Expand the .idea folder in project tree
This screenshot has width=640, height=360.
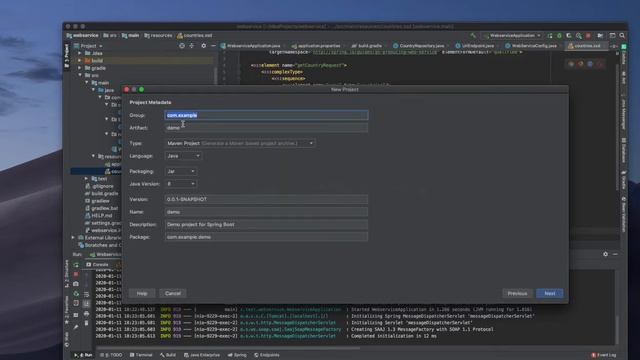(x=80, y=53)
